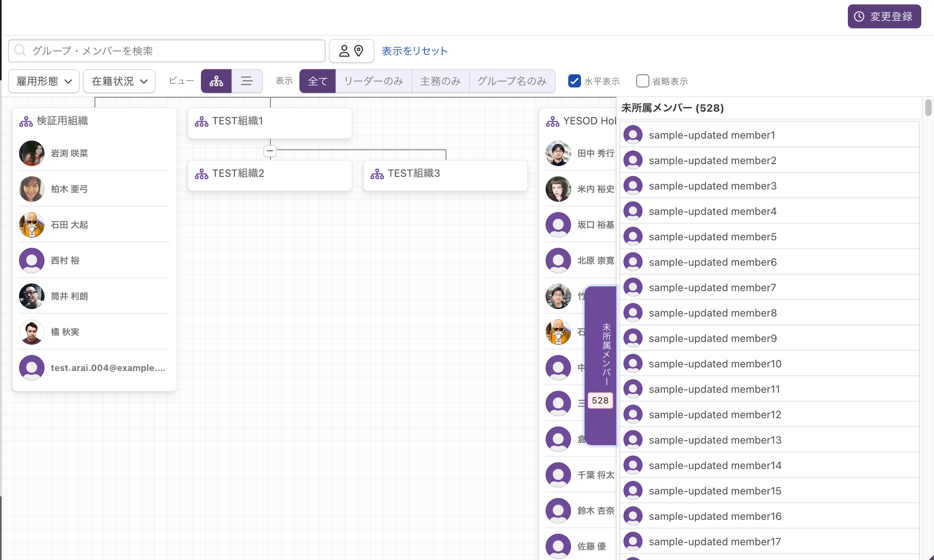Click 千葉 将太 default avatar icon
This screenshot has width=934, height=560.
pyautogui.click(x=558, y=475)
